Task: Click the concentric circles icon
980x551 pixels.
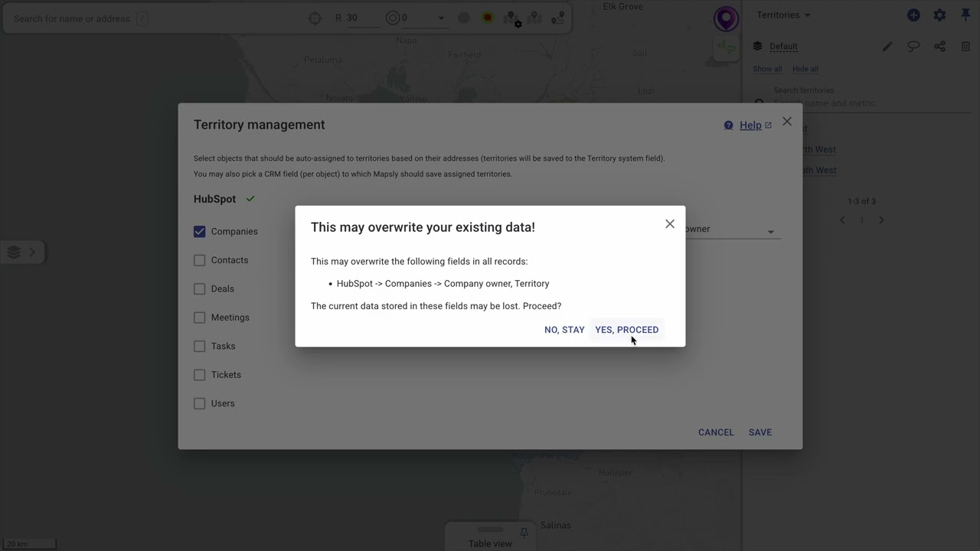Action: tap(393, 18)
